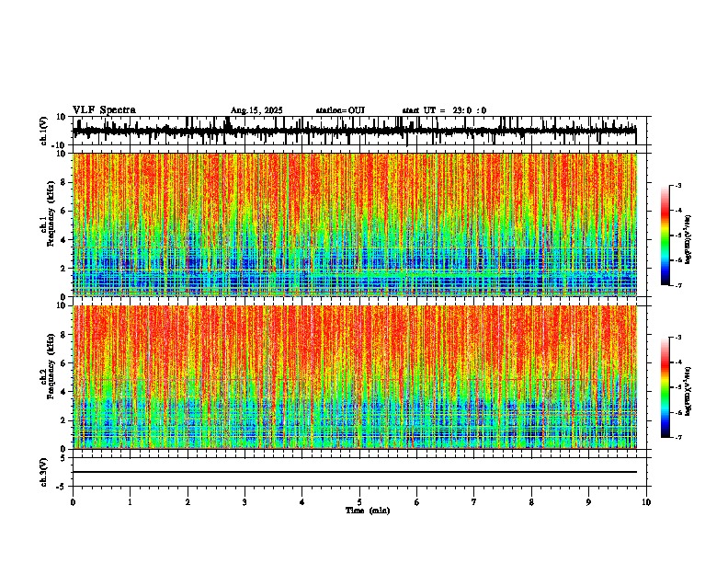Click time-axis tick label "10"
The width and height of the screenshot is (728, 563).
(646, 502)
